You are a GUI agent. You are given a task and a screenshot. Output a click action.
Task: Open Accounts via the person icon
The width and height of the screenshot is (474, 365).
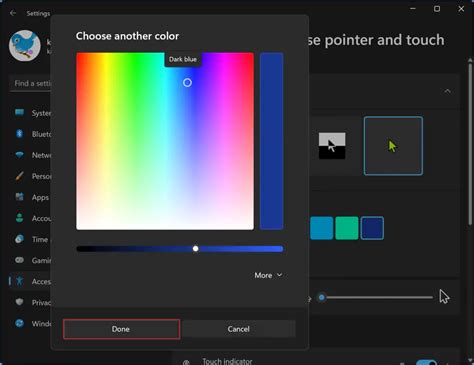point(19,218)
